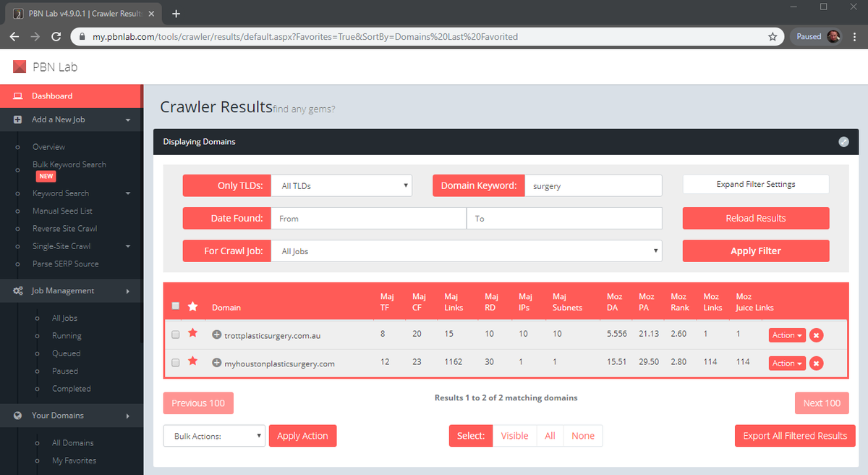The width and height of the screenshot is (868, 475).
Task: Select Visible domains
Action: (x=514, y=436)
